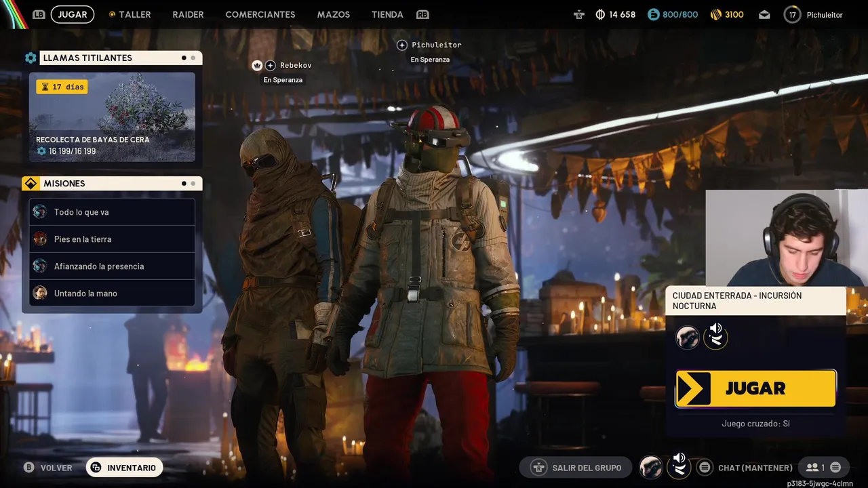868x488 pixels.
Task: Click the second page dot of Misiones
Action: pos(193,183)
